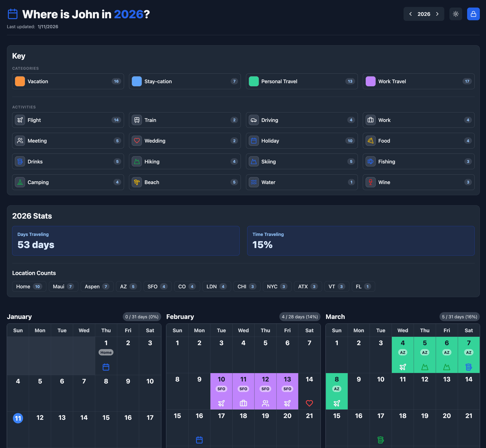The height and width of the screenshot is (448, 486).
Task: Select the Stay-cation category entry
Action: point(185,81)
